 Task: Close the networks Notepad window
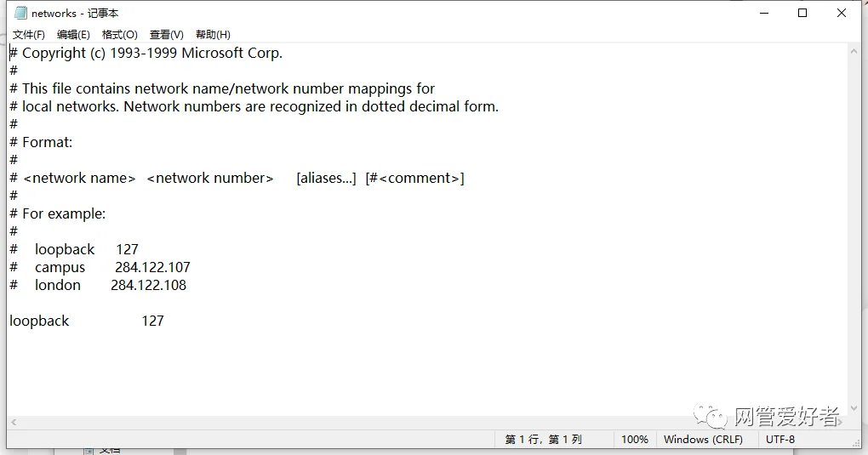click(x=842, y=13)
